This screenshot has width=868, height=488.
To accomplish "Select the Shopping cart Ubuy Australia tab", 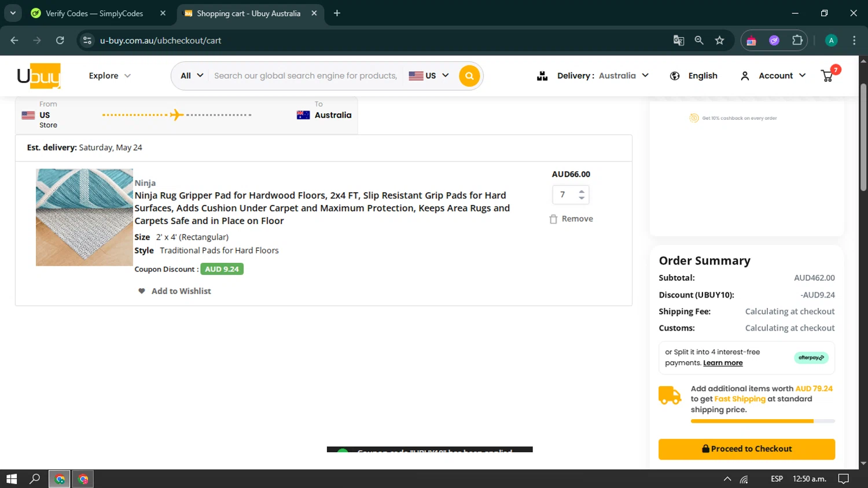I will pyautogui.click(x=250, y=13).
